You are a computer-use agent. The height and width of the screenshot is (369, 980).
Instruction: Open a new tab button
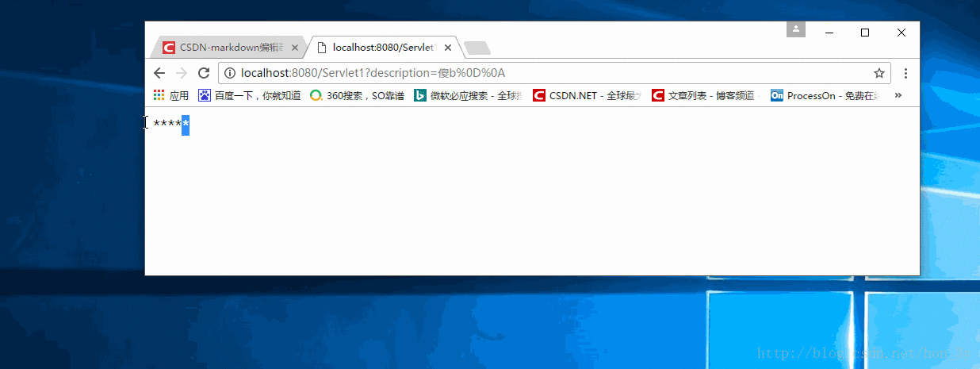pos(477,48)
